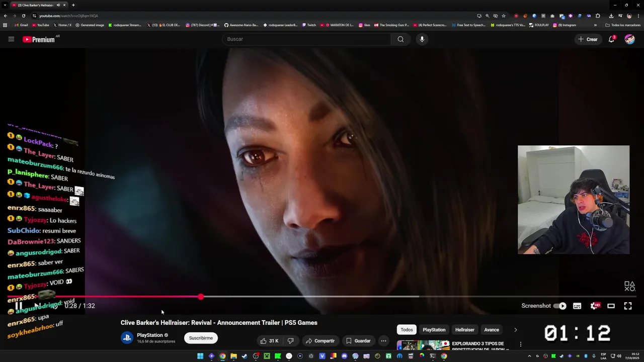Open the Twitch bookmark
Screen dimensions: 644x362
click(x=309, y=25)
